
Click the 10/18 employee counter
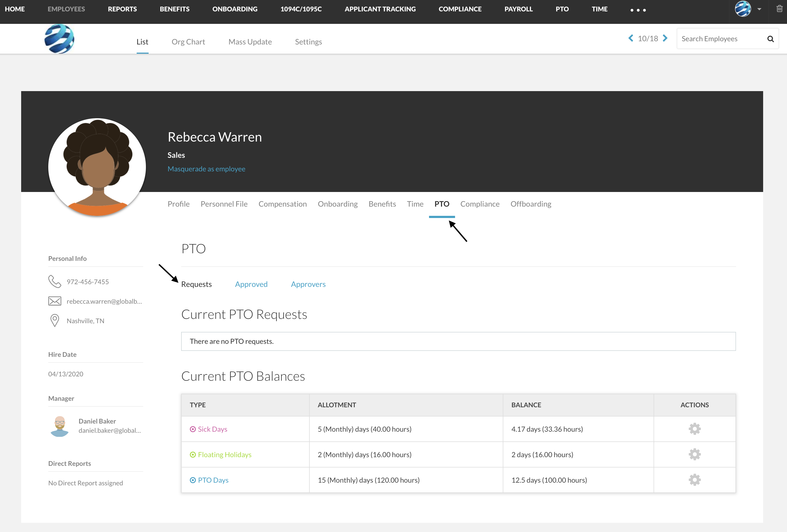point(648,39)
